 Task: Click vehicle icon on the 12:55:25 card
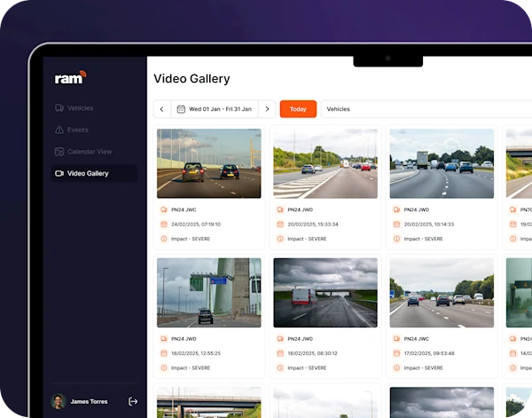point(164,338)
